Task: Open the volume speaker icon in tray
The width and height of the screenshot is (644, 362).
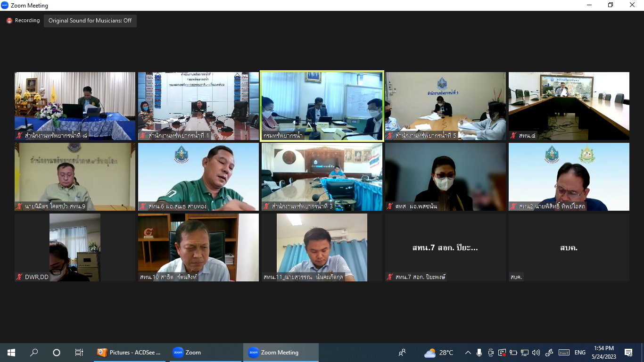Action: (536, 353)
